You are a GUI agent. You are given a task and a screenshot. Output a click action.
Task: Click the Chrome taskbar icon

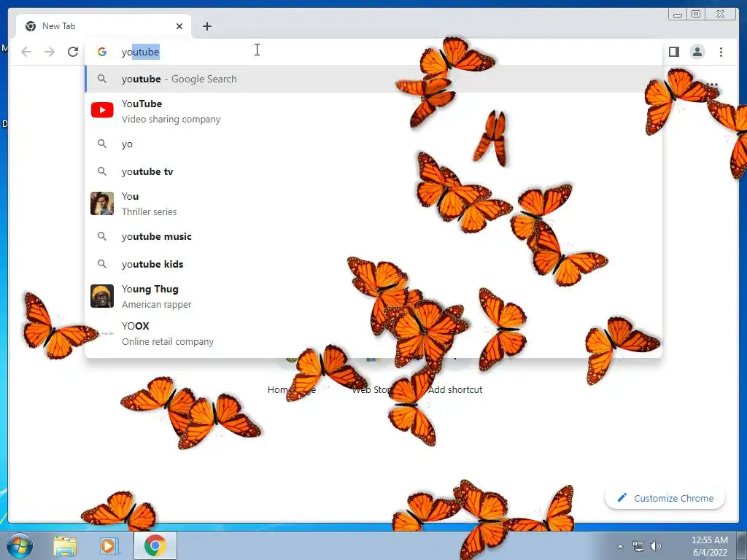click(155, 545)
